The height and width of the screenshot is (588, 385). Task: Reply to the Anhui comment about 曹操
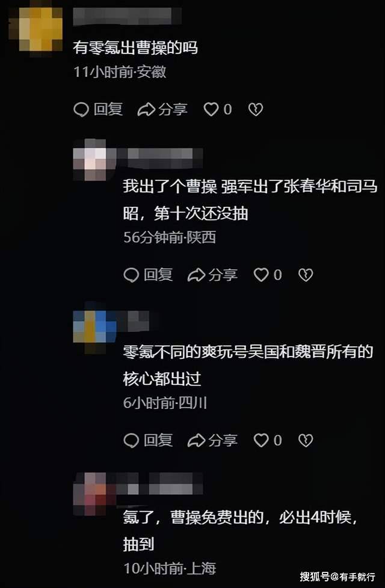click(x=98, y=109)
